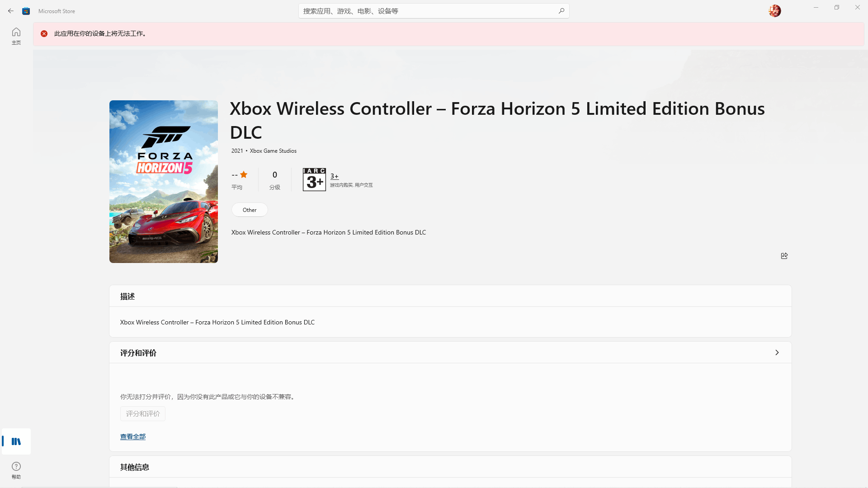Click the product title heading
Image resolution: width=868 pixels, height=488 pixels.
click(x=497, y=120)
